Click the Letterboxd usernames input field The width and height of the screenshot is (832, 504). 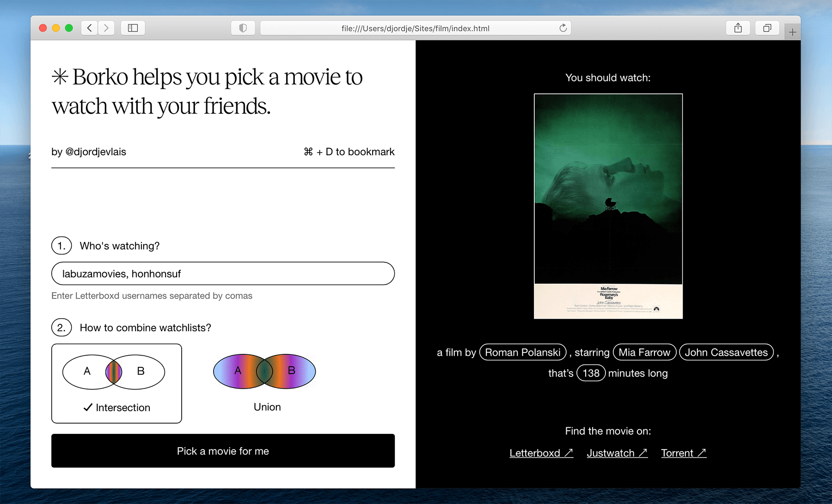pyautogui.click(x=222, y=273)
